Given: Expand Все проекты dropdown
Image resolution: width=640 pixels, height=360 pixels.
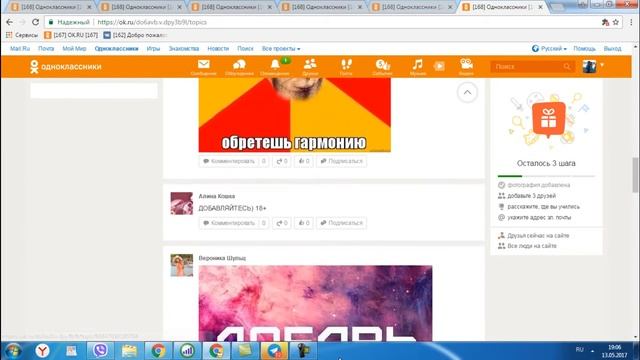Looking at the screenshot, I should [x=281, y=49].
